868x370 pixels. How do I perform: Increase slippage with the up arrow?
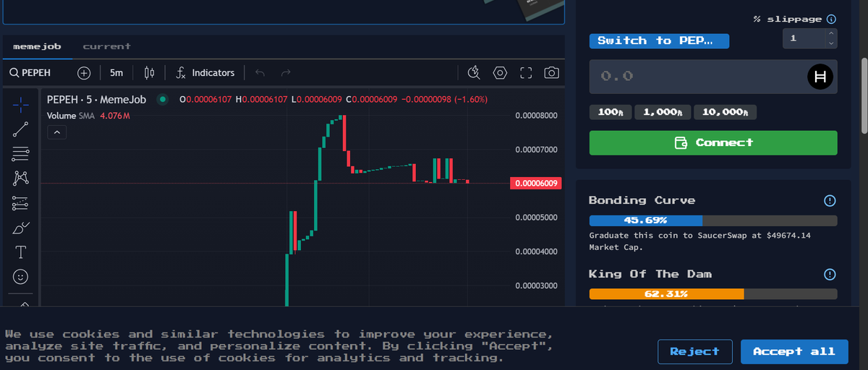pyautogui.click(x=831, y=33)
